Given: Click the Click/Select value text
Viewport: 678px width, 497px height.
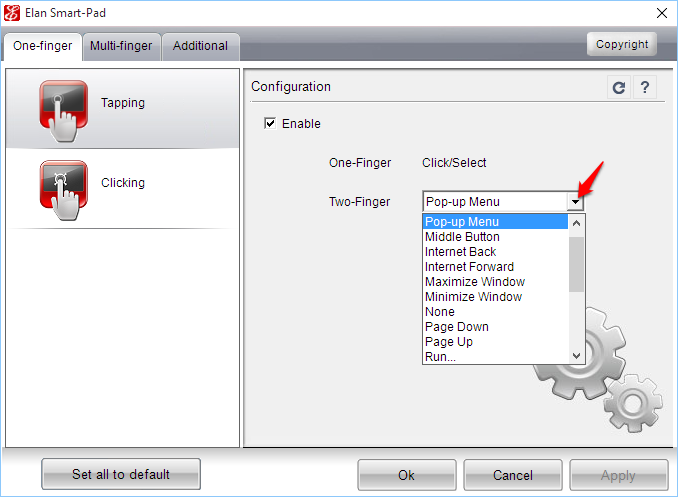Looking at the screenshot, I should click(x=454, y=163).
